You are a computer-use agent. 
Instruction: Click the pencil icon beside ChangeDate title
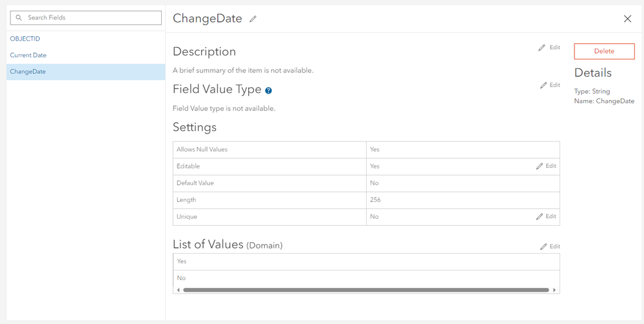253,19
